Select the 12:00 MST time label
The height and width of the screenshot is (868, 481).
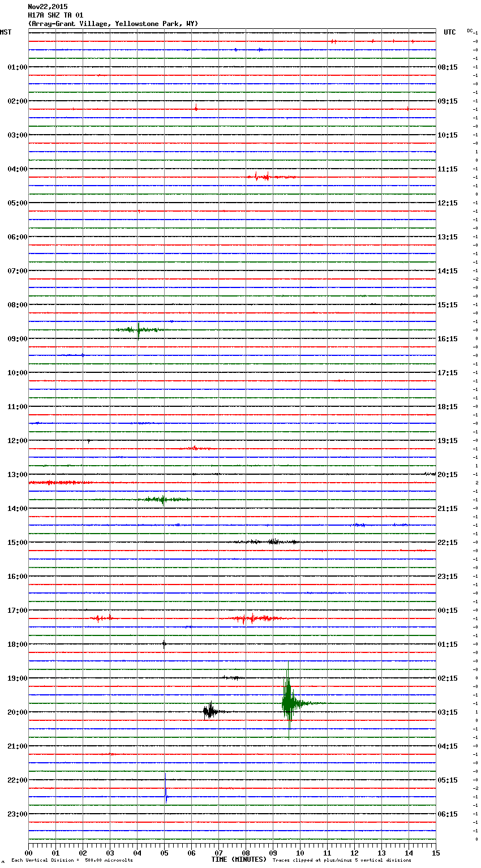[x=17, y=441]
